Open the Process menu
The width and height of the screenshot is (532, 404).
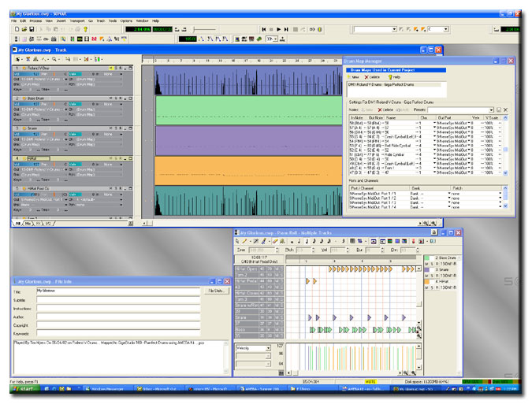[x=35, y=21]
